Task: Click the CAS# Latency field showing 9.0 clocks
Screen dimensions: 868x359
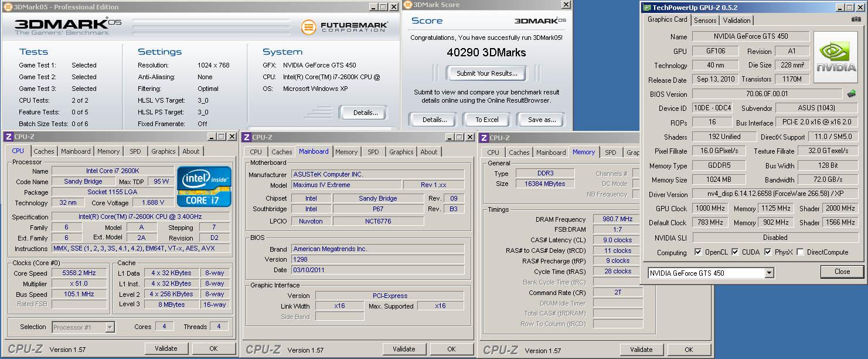Action: point(618,241)
